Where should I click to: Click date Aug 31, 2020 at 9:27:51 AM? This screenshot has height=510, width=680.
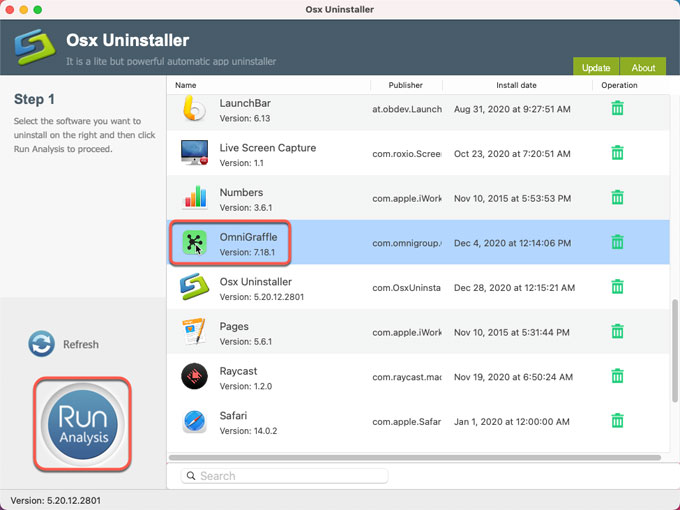coord(512,109)
